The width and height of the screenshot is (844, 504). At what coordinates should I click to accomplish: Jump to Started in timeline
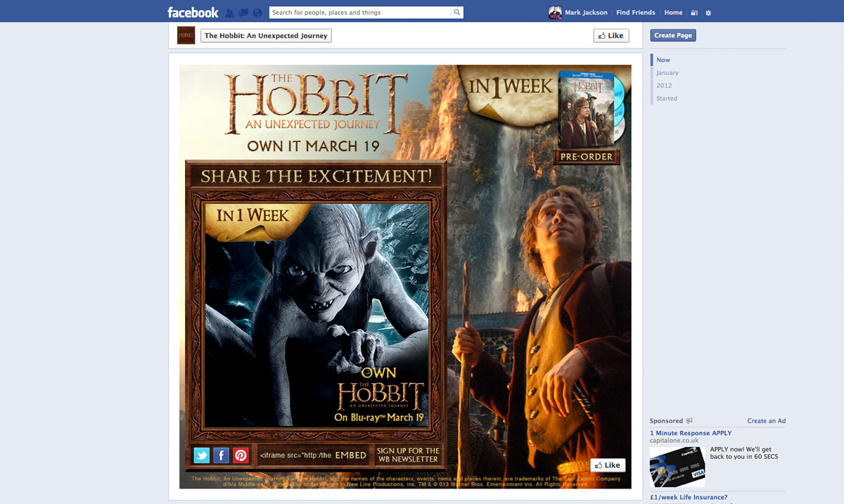coord(667,98)
